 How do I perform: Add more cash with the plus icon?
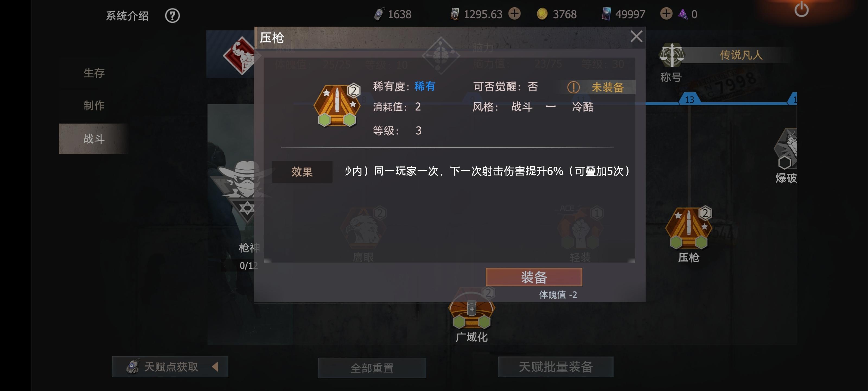coord(514,14)
